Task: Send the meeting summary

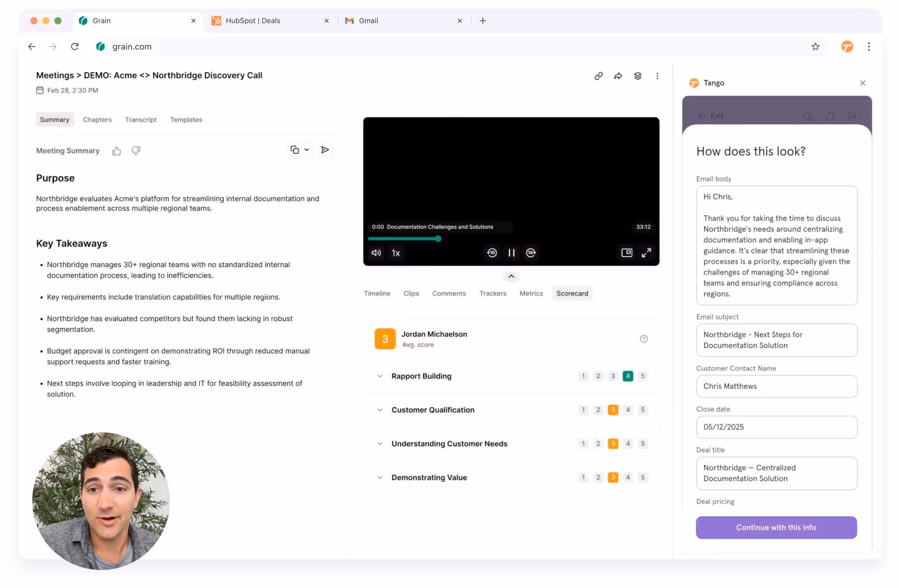Action: click(325, 150)
